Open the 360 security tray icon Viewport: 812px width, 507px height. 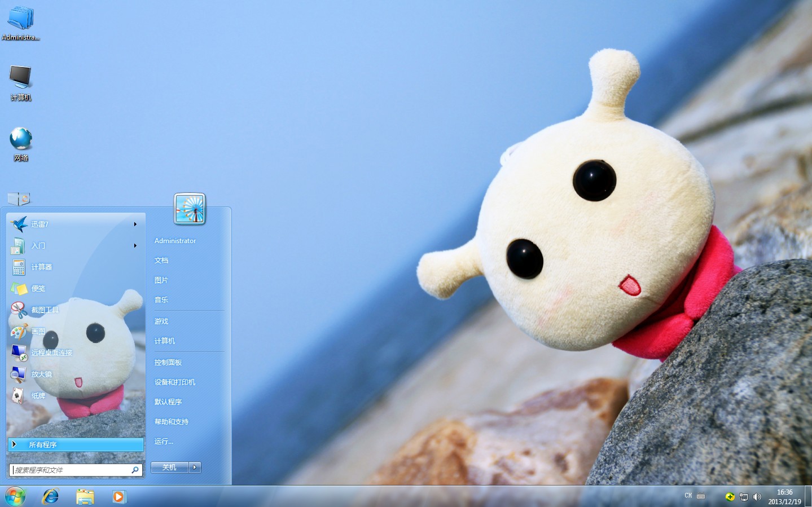click(730, 497)
